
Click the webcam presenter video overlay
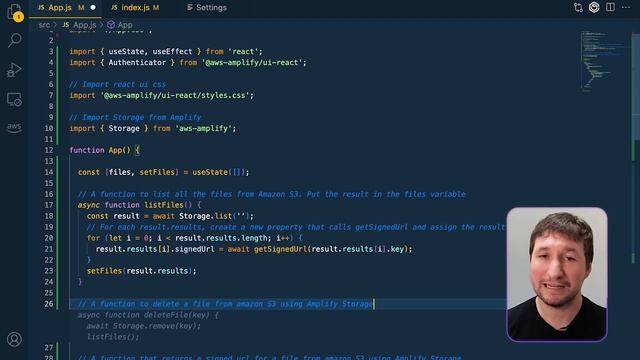pyautogui.click(x=557, y=274)
